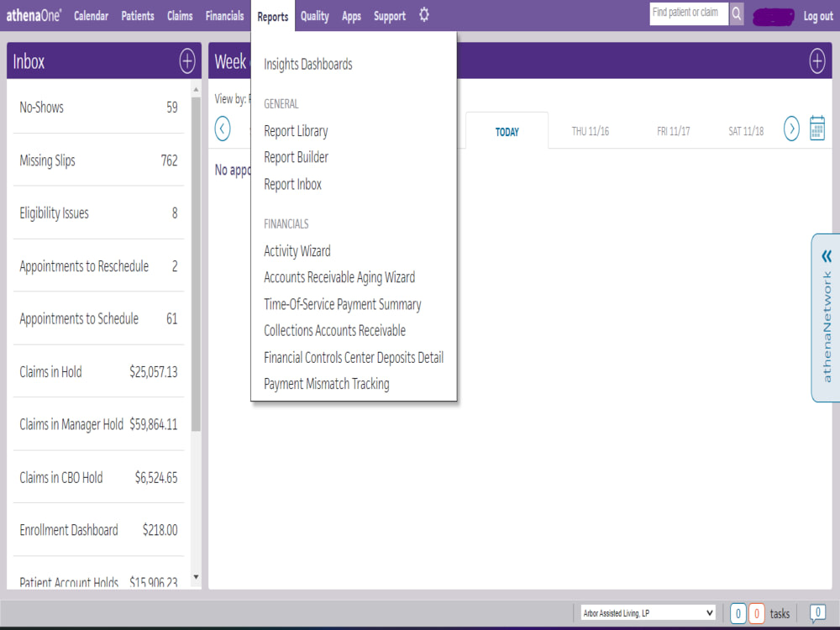Image resolution: width=840 pixels, height=630 pixels.
Task: Open the settings gear icon
Action: (423, 15)
